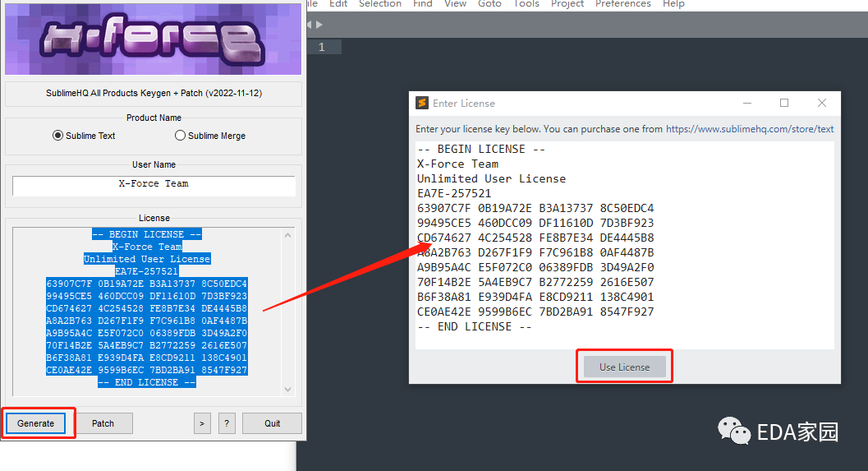The image size is (868, 471).
Task: Click the Use License button
Action: 624,367
